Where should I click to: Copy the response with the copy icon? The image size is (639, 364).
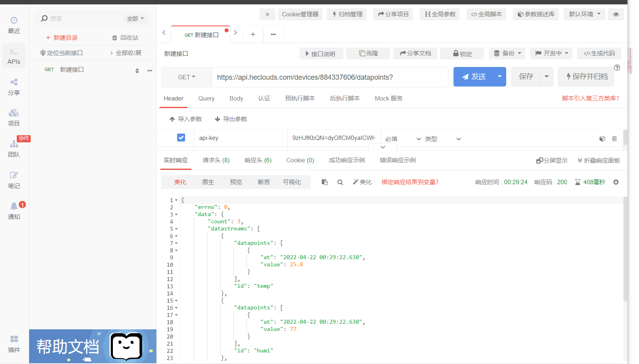click(324, 182)
